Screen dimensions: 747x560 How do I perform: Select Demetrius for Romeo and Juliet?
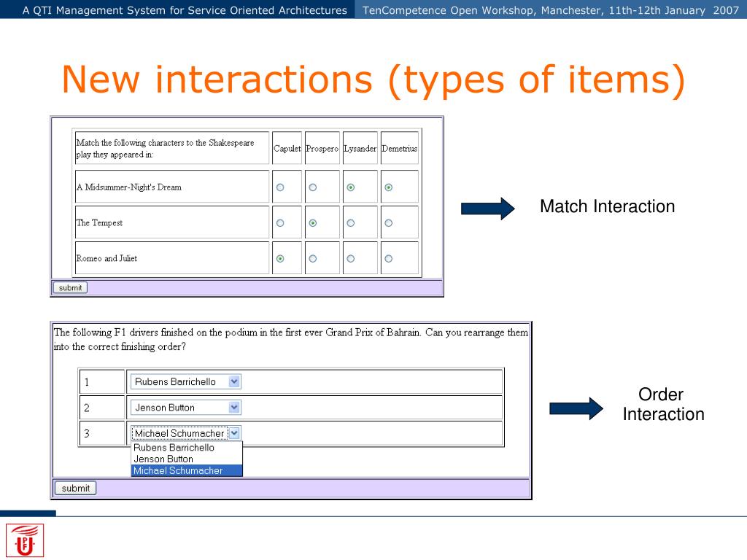pos(389,259)
